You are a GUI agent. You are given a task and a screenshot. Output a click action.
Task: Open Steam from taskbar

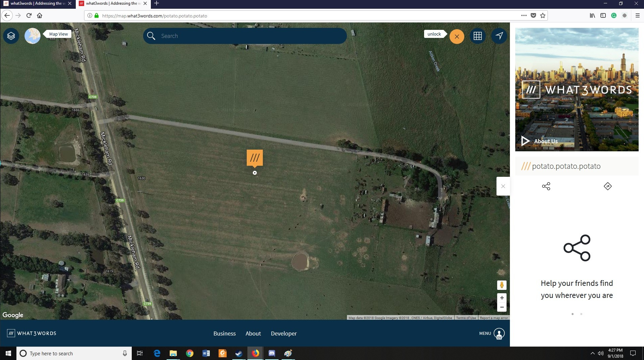(x=239, y=353)
